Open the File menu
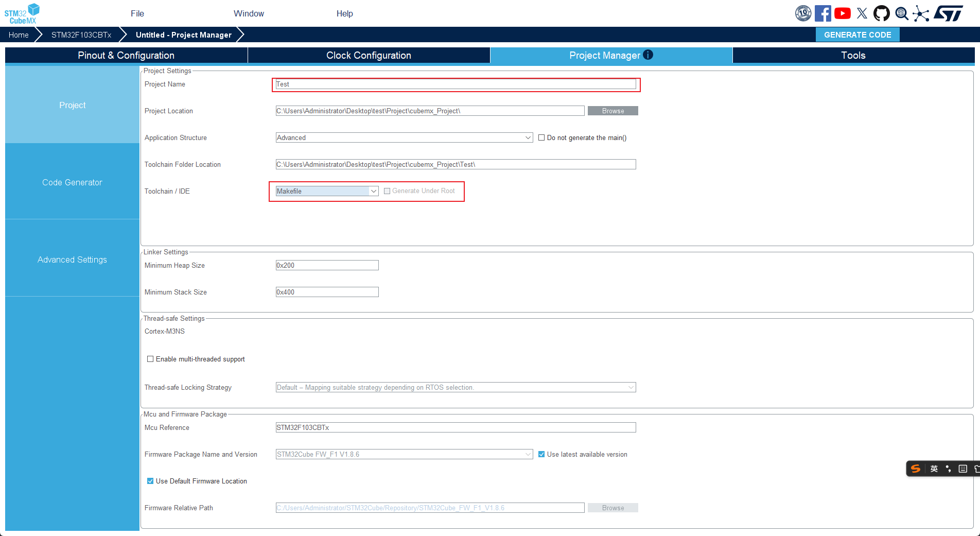This screenshot has width=980, height=536. (x=137, y=13)
